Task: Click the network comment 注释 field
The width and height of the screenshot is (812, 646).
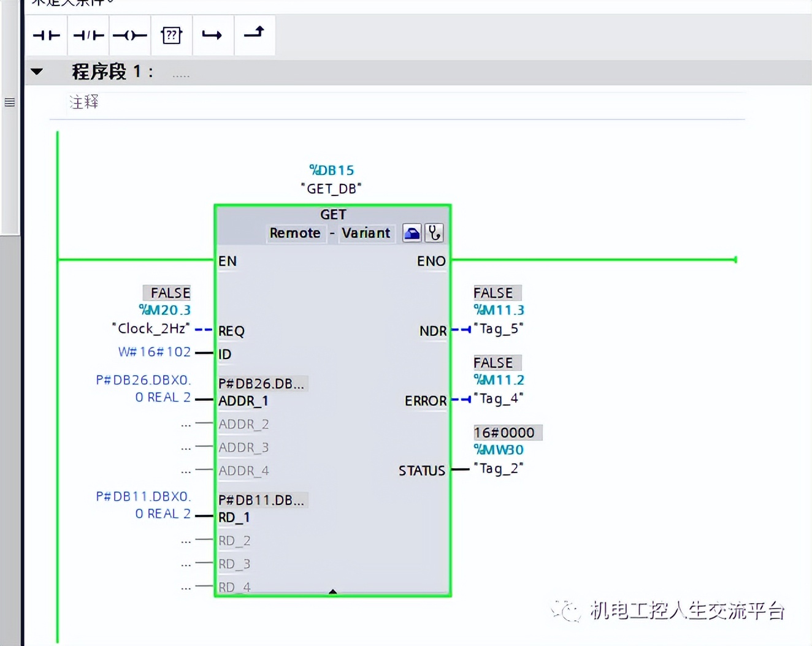Action: (83, 102)
